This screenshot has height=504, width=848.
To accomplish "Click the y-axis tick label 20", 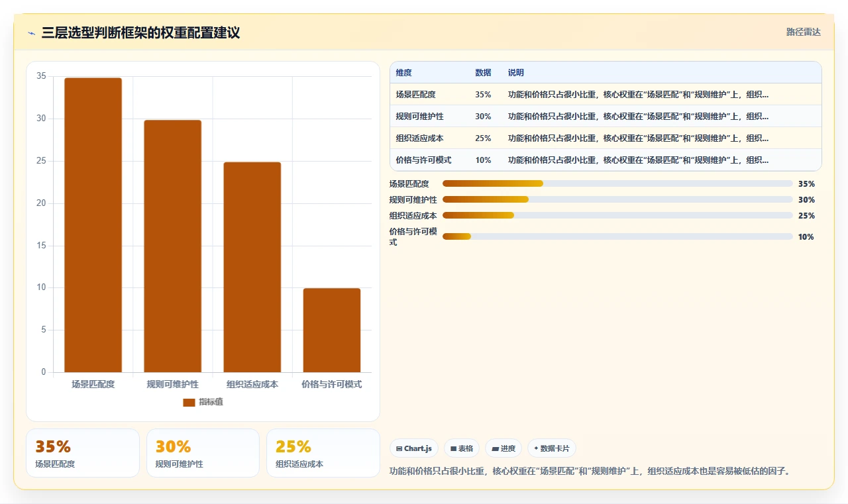I will 41,203.
